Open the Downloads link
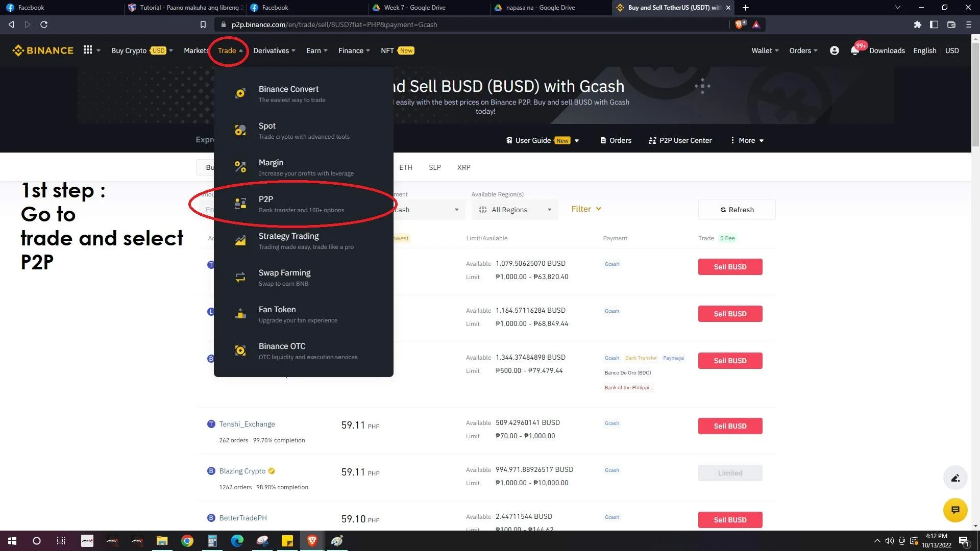 click(x=887, y=51)
